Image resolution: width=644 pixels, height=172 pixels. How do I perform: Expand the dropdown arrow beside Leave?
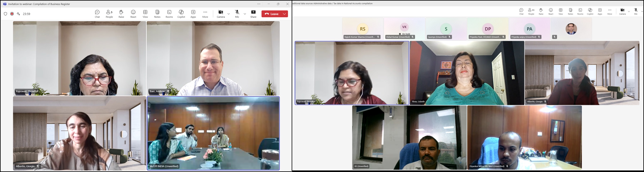click(284, 14)
